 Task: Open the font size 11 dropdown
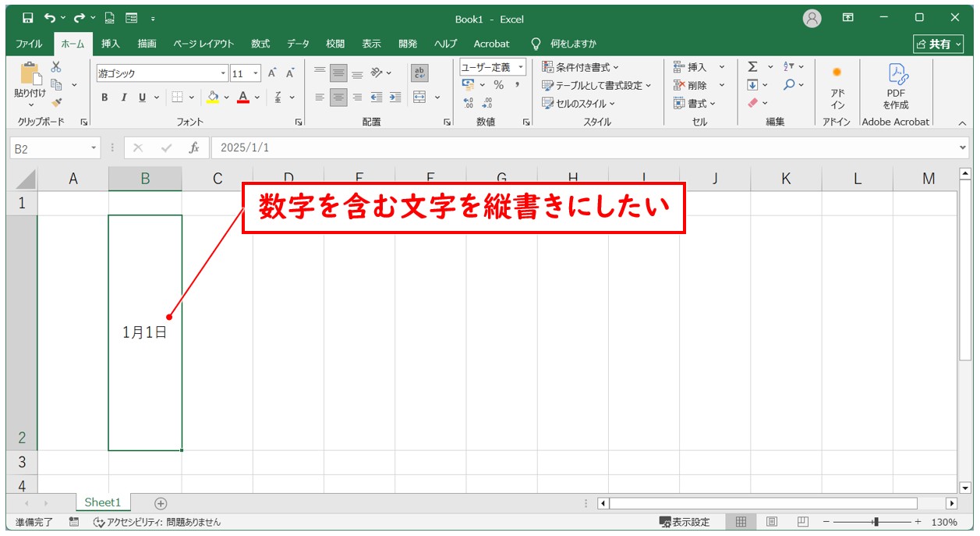point(256,73)
